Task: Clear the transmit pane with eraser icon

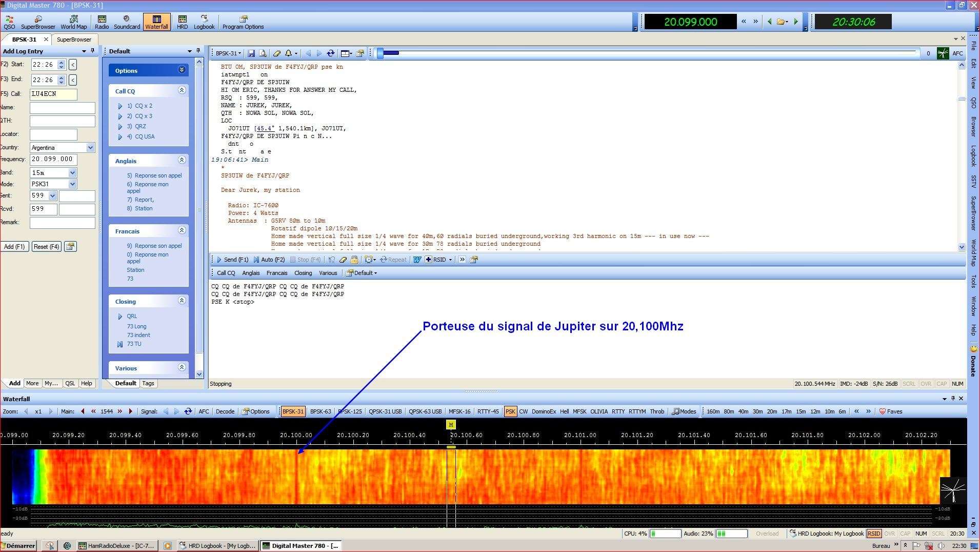Action: click(343, 260)
